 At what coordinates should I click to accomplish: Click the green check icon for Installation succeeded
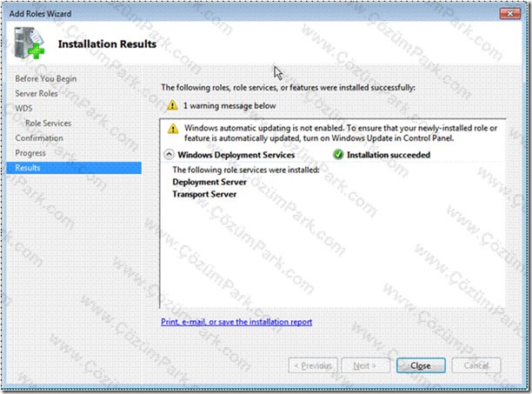click(338, 155)
